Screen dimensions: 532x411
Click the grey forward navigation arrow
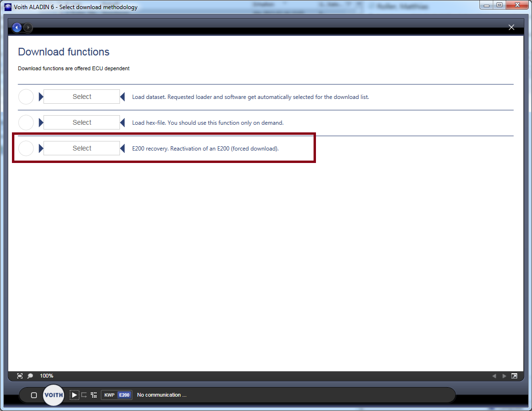[x=28, y=27]
